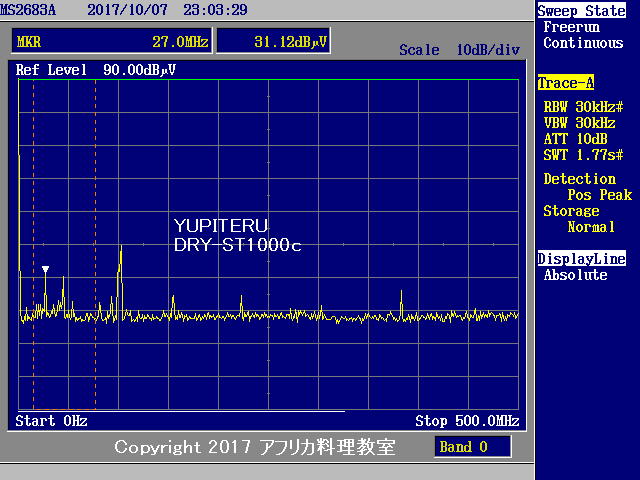
Task: Select the RBW 30kHz# value
Action: point(583,107)
